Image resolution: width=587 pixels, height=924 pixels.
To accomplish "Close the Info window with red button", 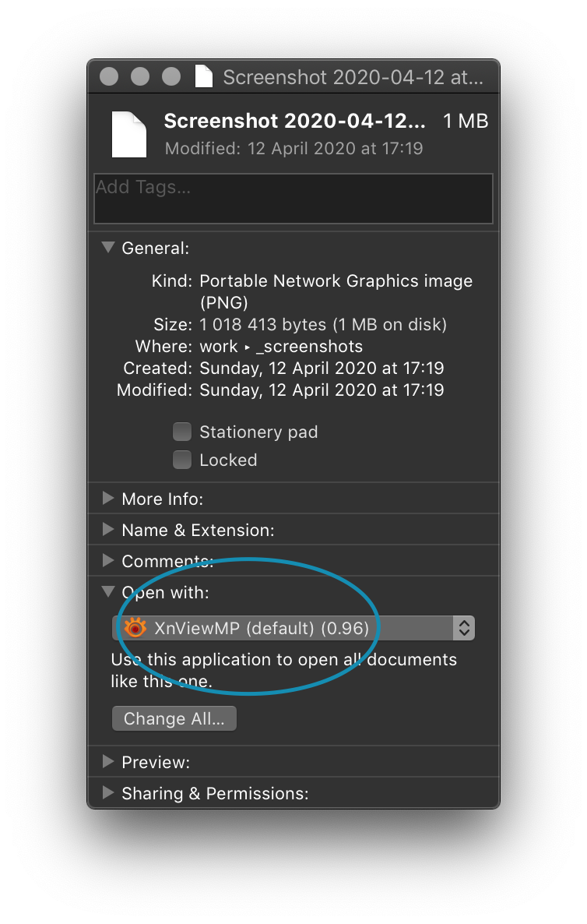I will coord(110,77).
